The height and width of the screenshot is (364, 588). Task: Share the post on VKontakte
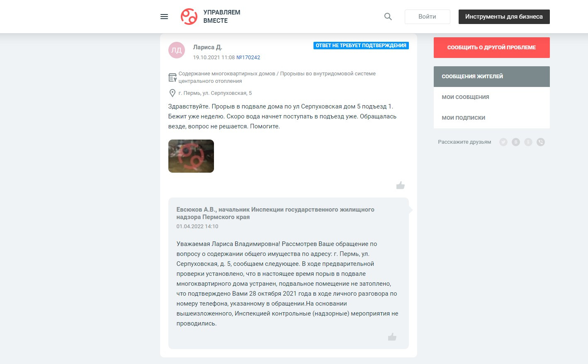tap(516, 142)
